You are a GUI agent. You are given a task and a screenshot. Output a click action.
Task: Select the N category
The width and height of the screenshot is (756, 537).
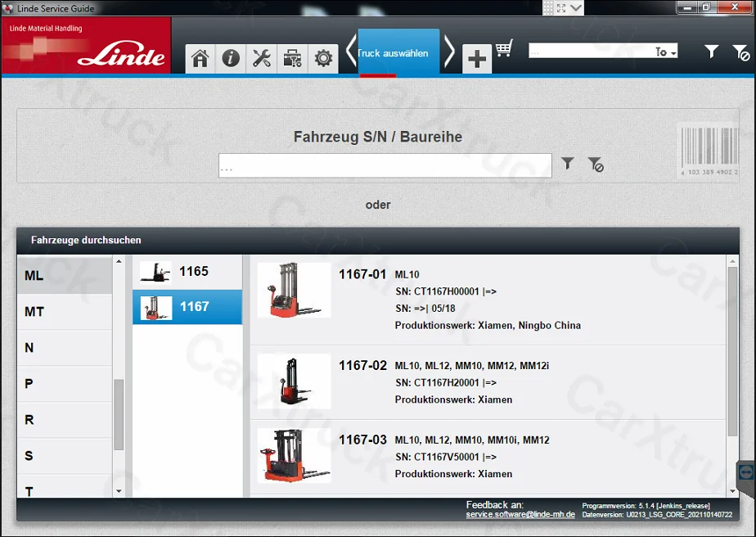pos(65,347)
